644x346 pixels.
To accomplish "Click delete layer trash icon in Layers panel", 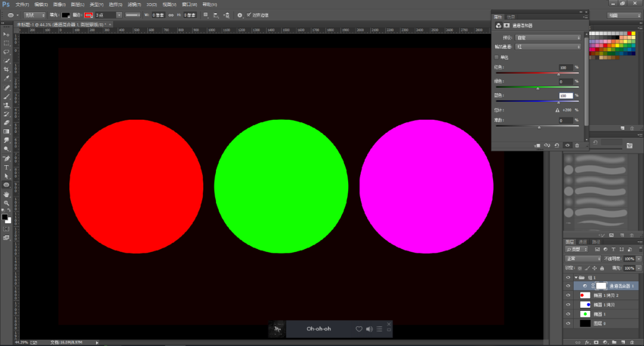I will tap(632, 342).
